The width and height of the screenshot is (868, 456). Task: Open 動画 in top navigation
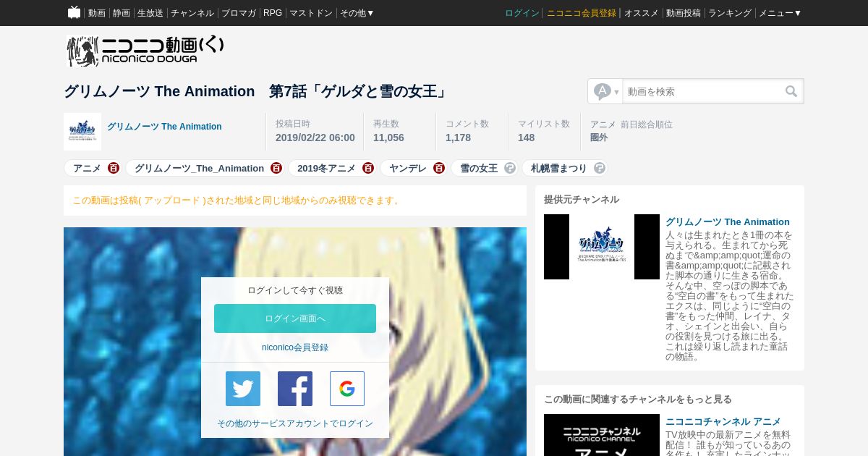(97, 13)
